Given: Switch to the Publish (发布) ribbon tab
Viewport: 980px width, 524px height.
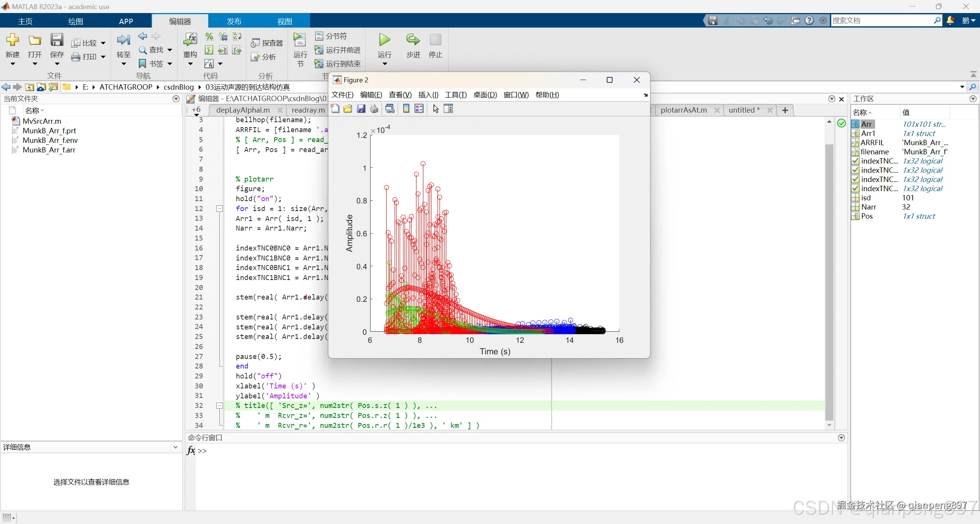Looking at the screenshot, I should click(234, 21).
